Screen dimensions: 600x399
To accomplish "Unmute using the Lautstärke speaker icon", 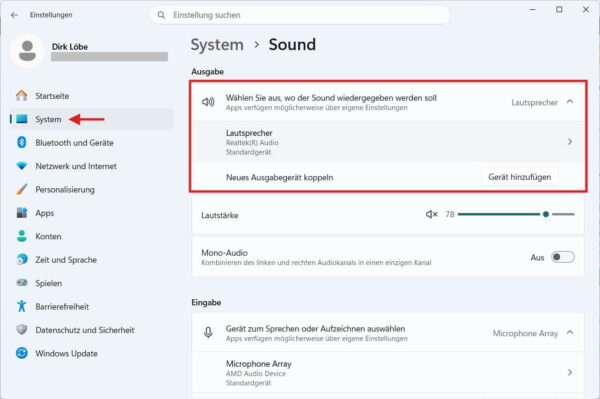I will point(432,214).
